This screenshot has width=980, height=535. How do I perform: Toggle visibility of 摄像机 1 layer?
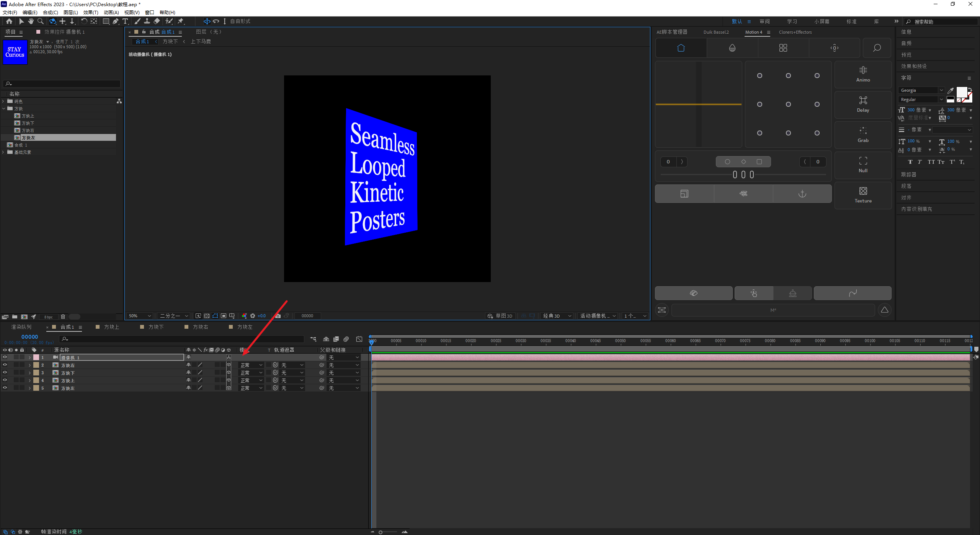point(5,357)
